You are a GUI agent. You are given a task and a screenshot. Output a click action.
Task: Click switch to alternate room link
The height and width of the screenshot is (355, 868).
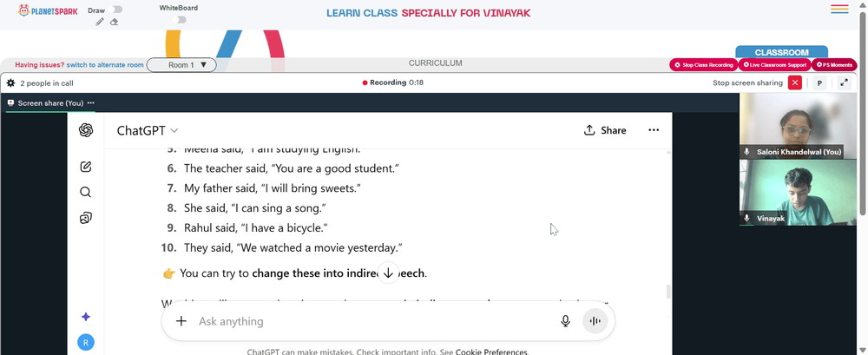pyautogui.click(x=105, y=65)
